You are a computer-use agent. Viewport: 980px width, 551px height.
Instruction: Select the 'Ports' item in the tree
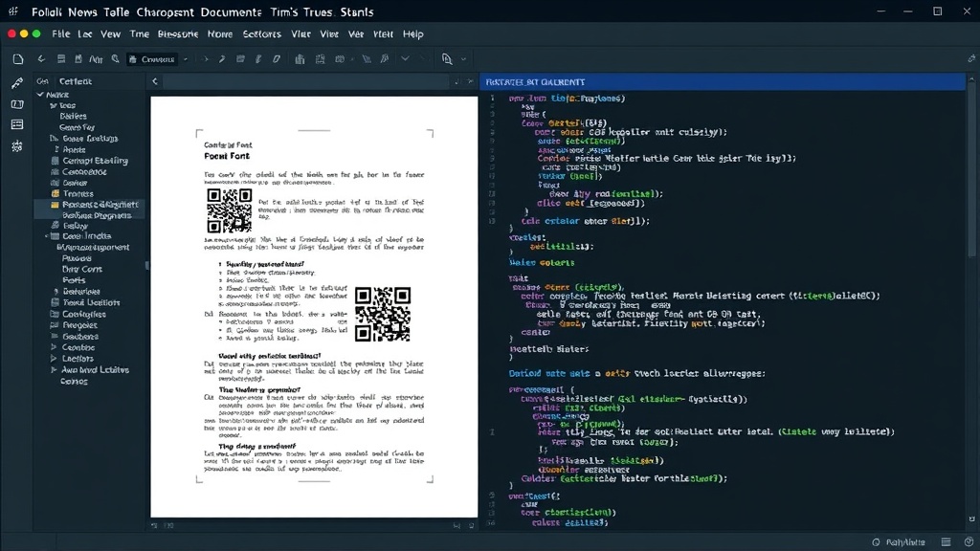[x=74, y=280]
